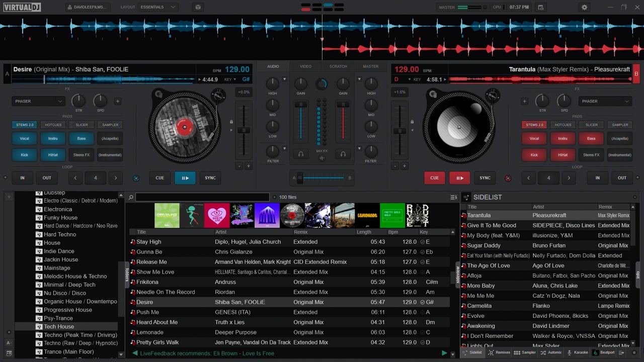Toggle HiHat stem pad on deck B

pyautogui.click(x=562, y=155)
